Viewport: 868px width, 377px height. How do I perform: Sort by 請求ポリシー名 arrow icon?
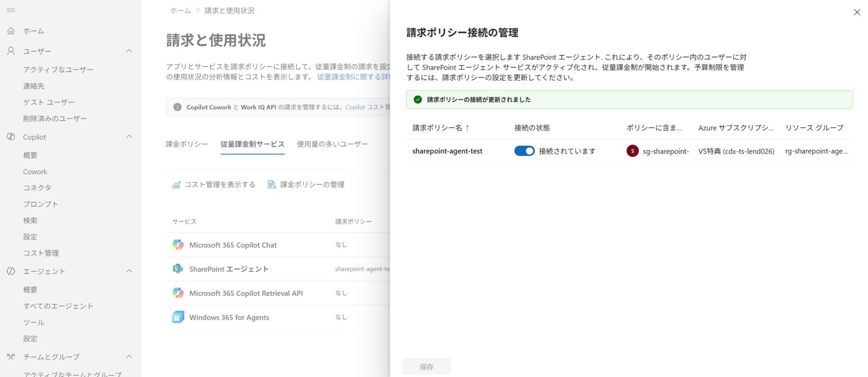(x=467, y=128)
